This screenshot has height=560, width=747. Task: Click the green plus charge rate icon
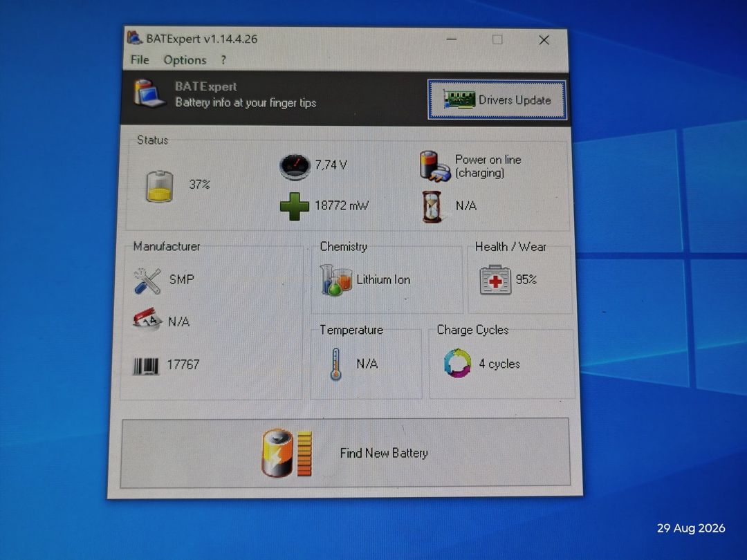tap(295, 206)
